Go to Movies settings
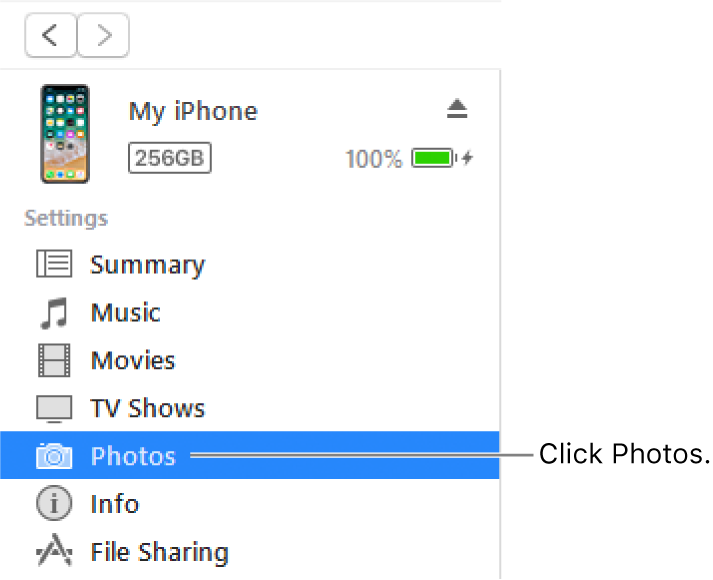The width and height of the screenshot is (713, 580). (132, 361)
